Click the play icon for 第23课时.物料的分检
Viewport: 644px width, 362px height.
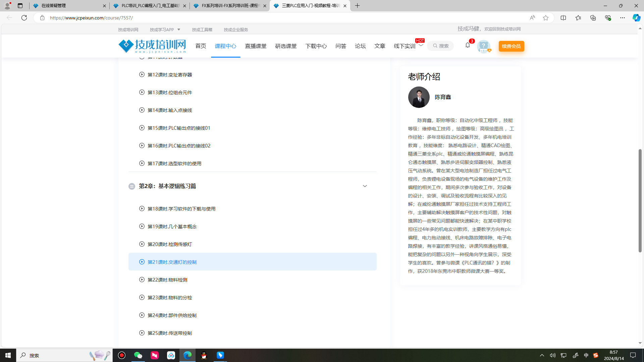142,297
